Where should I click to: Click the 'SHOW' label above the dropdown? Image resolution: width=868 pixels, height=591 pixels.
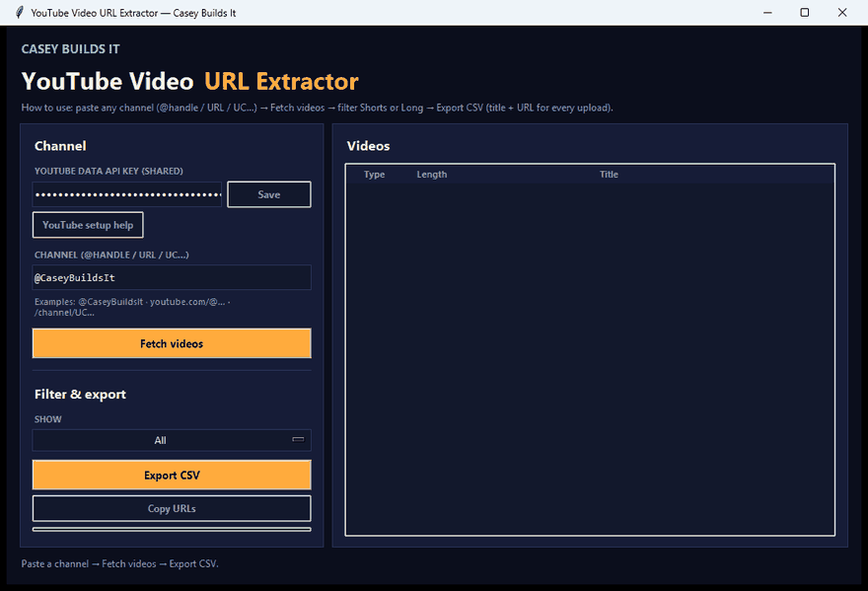[48, 419]
